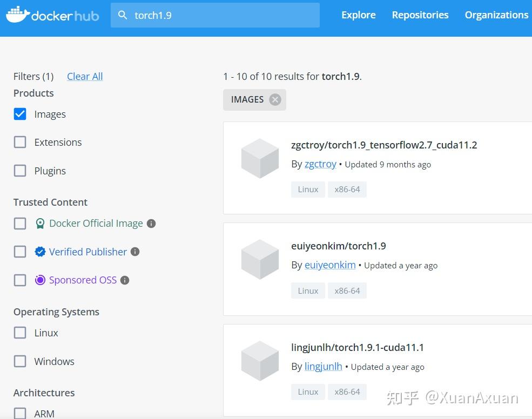Open info tooltip for Sponsored OSS
Viewport: 532px width, 419px height.
(125, 280)
